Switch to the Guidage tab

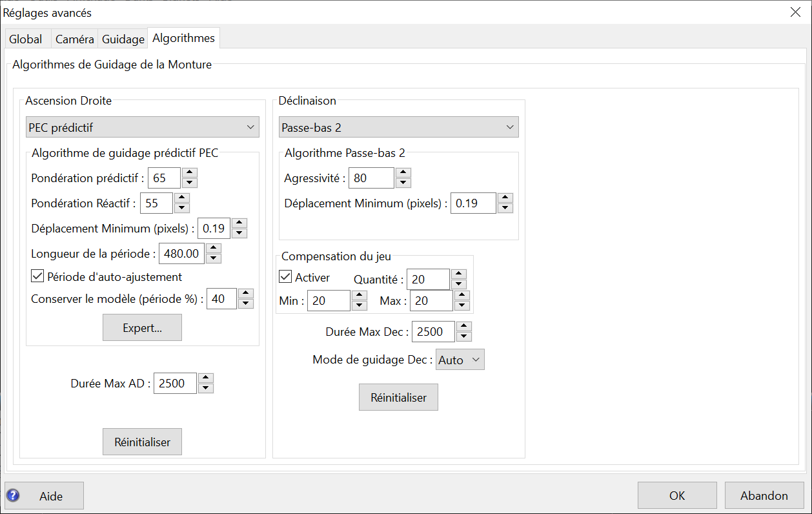(123, 39)
